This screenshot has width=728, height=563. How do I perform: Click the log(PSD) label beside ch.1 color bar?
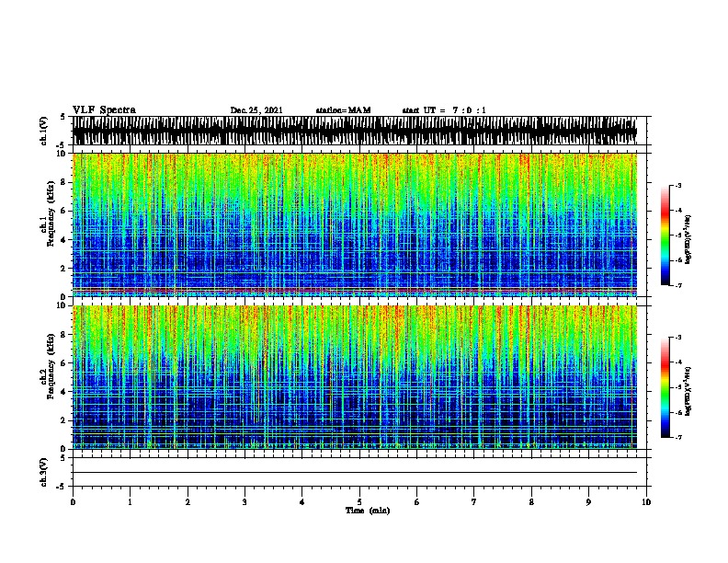tap(688, 239)
